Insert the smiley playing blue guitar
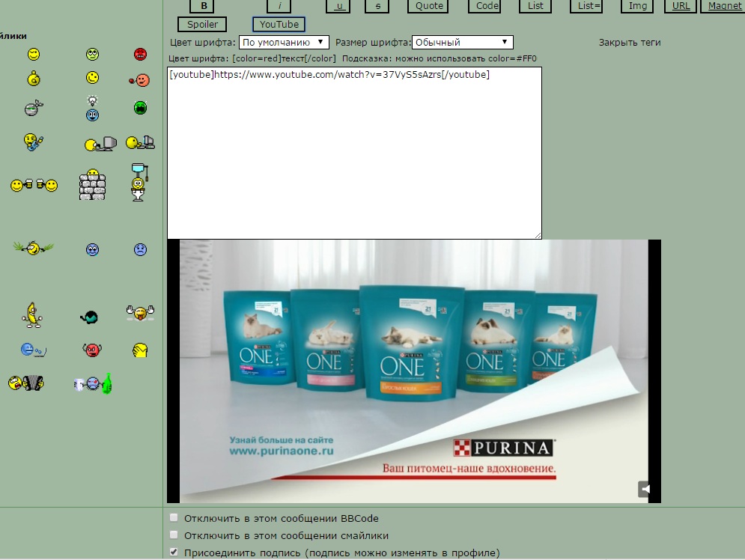This screenshot has height=560, width=745. [x=33, y=142]
